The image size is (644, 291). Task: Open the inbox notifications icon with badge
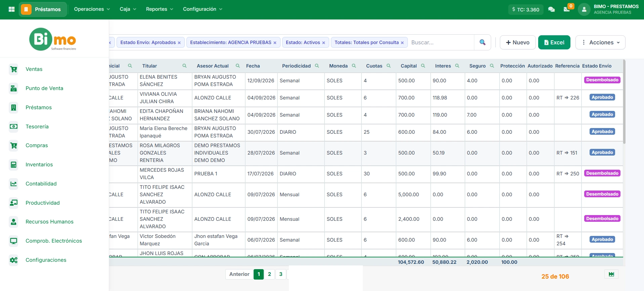pyautogui.click(x=567, y=9)
